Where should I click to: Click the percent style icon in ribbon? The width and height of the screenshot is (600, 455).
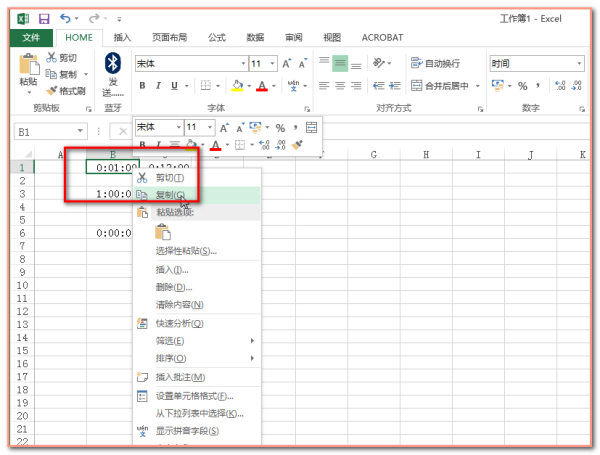click(522, 86)
